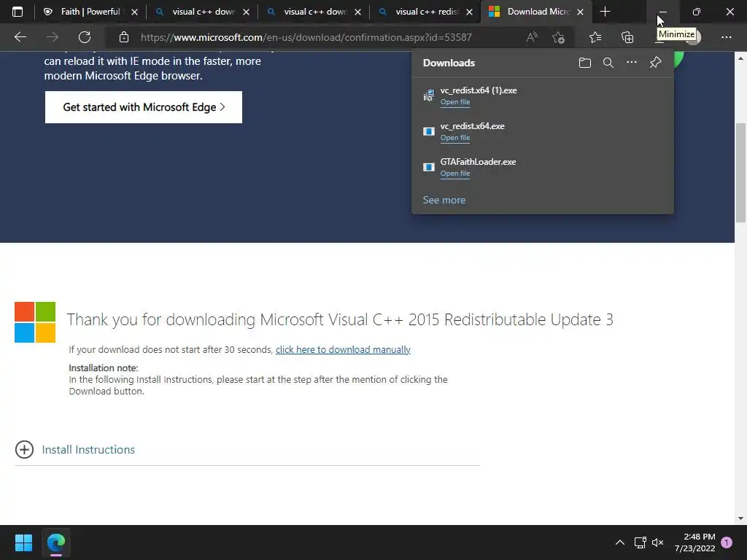
Task: Click muted volume tray icon
Action: click(657, 542)
